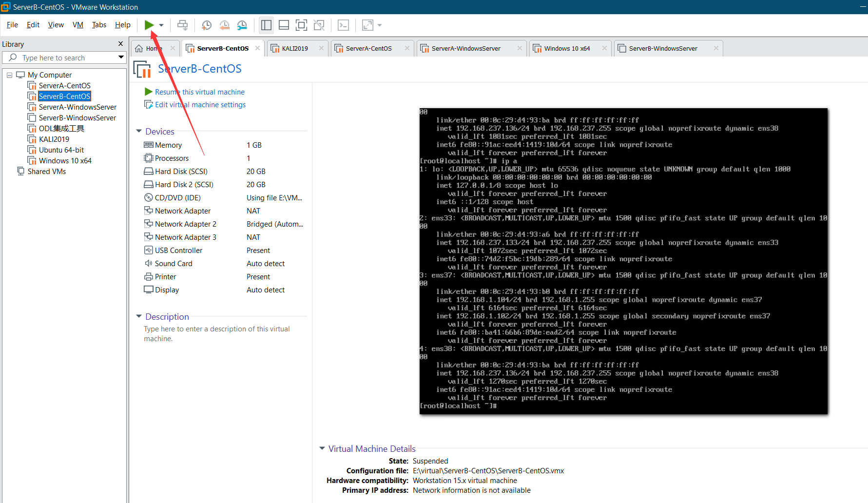This screenshot has height=503, width=868.
Task: Open the VM menu
Action: click(x=78, y=25)
